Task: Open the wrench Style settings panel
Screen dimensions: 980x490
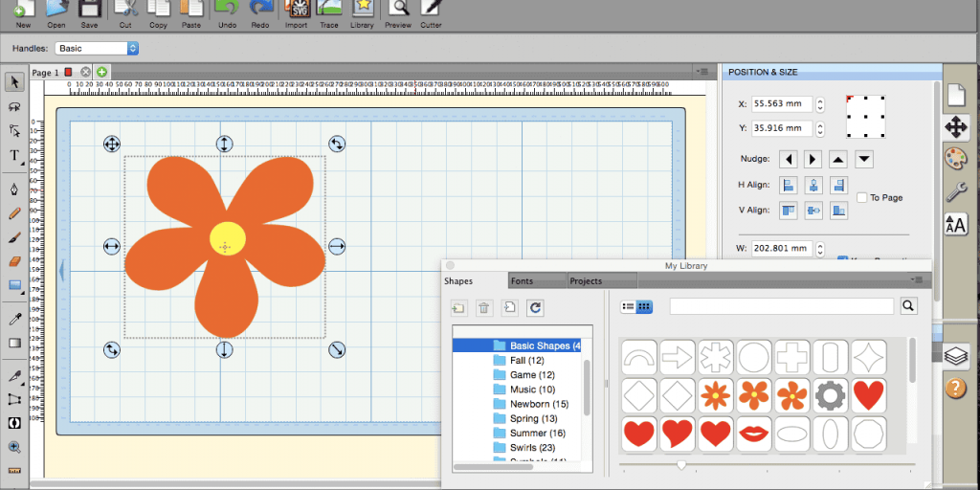Action: 956,190
